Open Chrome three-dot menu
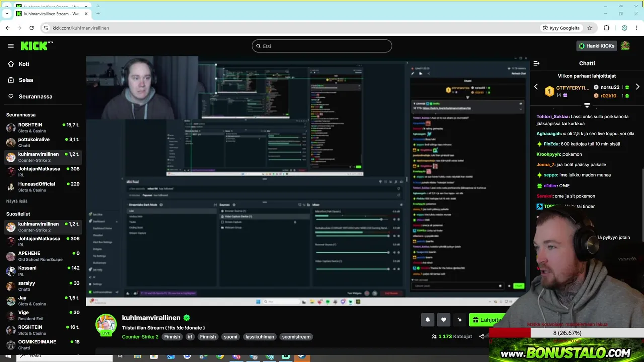 tap(637, 28)
